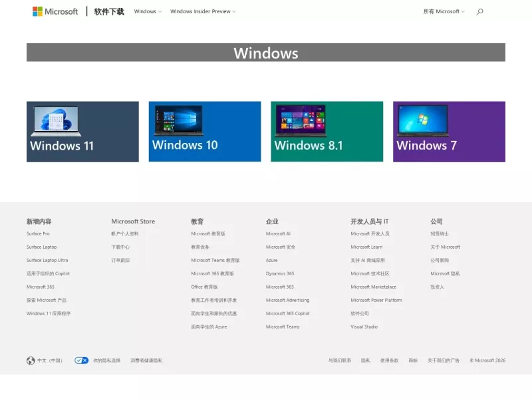Viewport: 532px width, 399px height.
Task: Open the Windows 11 download tile
Action: point(82,132)
